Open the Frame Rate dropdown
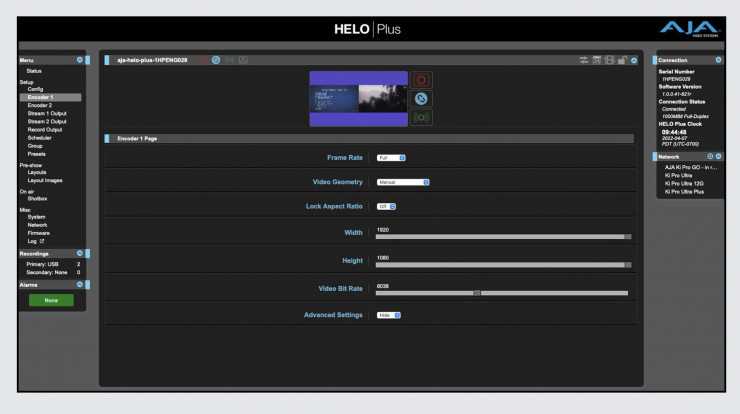This screenshot has width=740, height=414. [391, 158]
